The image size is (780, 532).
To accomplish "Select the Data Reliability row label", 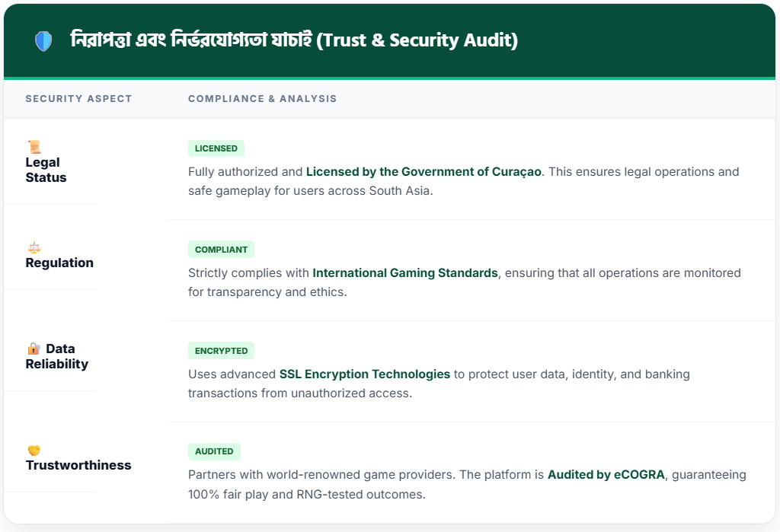I will tap(57, 356).
